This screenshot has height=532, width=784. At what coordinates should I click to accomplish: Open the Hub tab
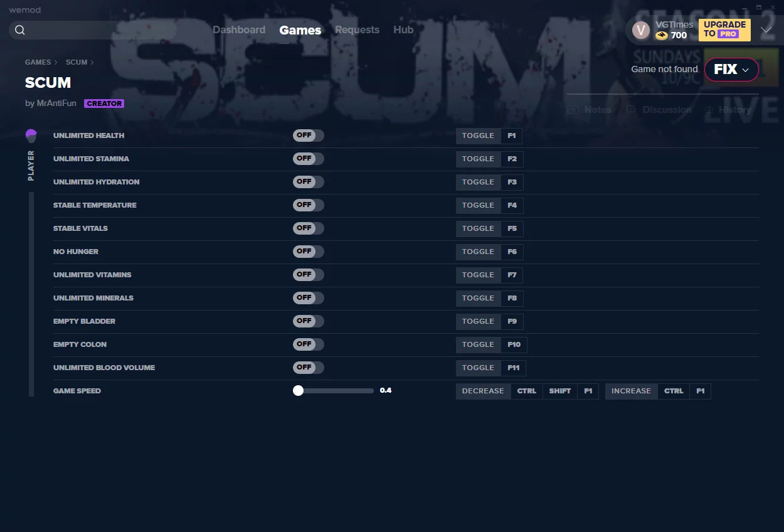[x=403, y=30]
